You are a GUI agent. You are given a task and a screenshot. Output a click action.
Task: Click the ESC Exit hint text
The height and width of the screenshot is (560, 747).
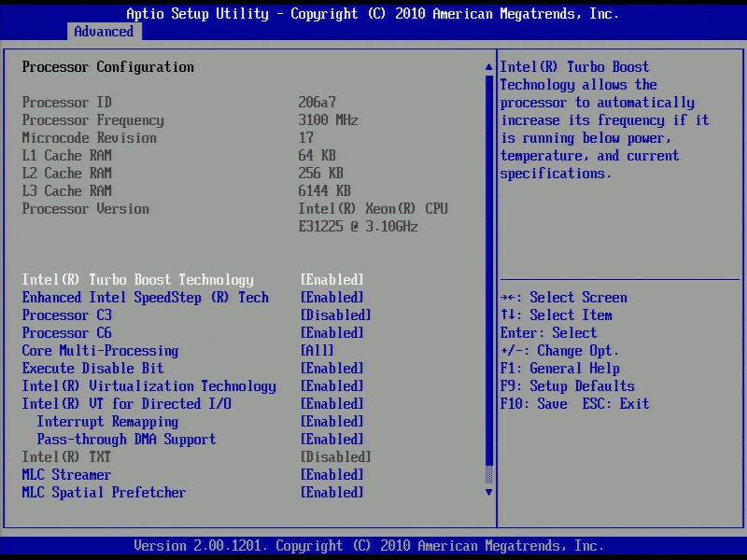(x=615, y=404)
